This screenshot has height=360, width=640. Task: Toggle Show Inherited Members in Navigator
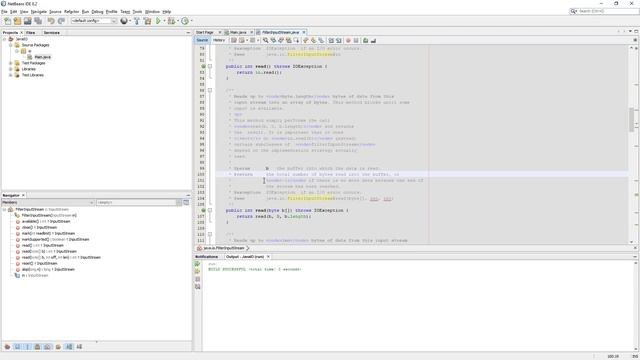(7, 347)
